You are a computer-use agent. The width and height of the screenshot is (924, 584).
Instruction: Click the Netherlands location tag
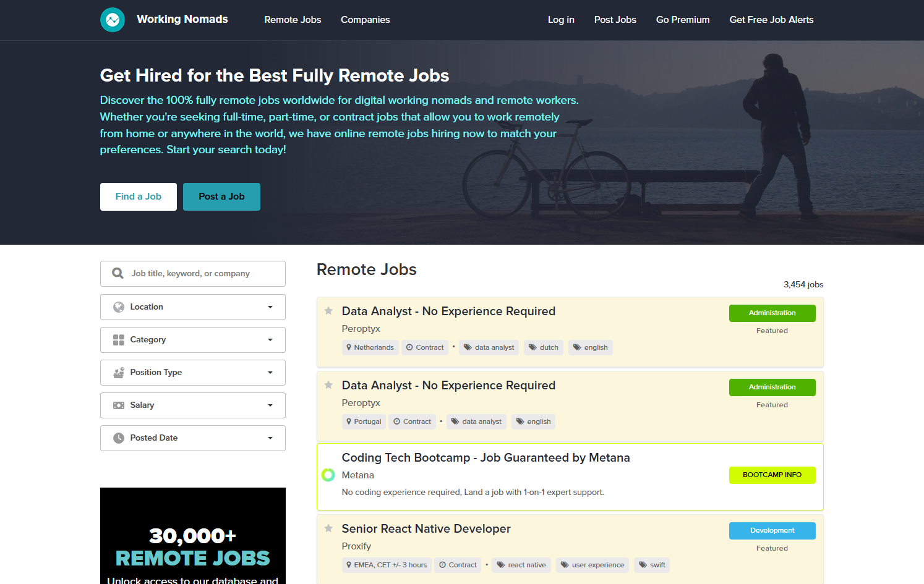(370, 347)
